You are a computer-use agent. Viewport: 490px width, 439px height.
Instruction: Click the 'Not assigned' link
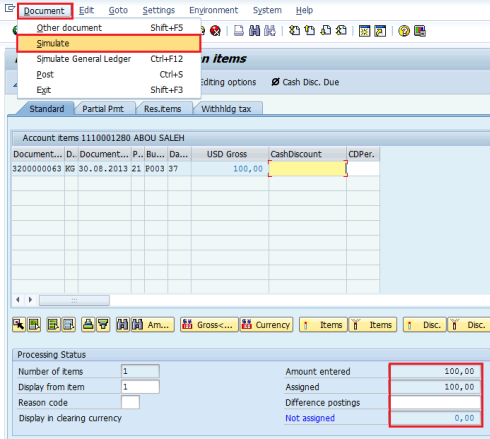coord(310,418)
